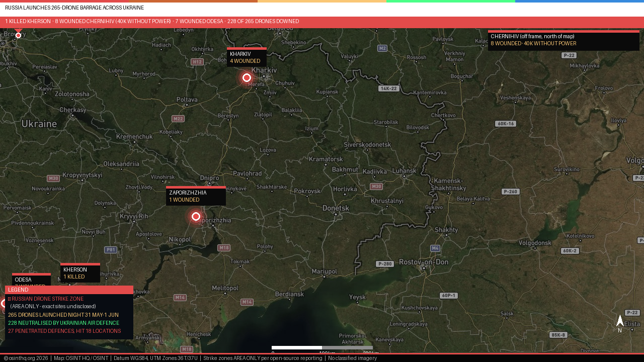Click the M18 shield near Henichesk
This screenshot has width=644, height=362.
point(187,349)
